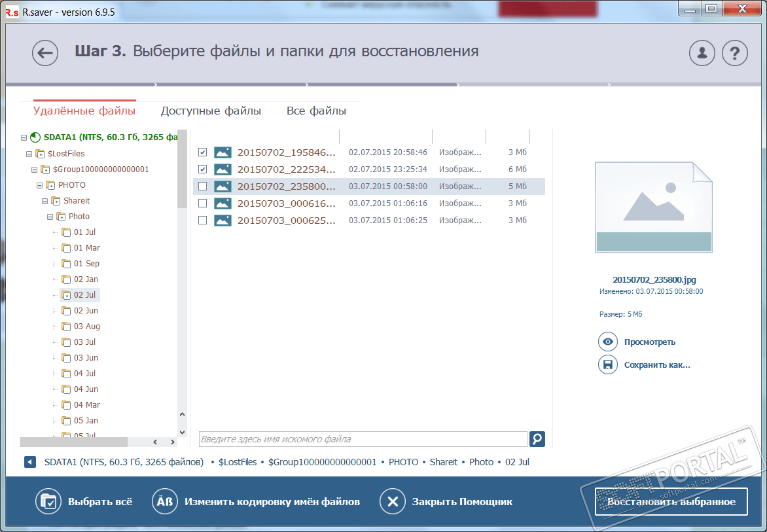Click Закрыть Помощник label

pyautogui.click(x=462, y=502)
